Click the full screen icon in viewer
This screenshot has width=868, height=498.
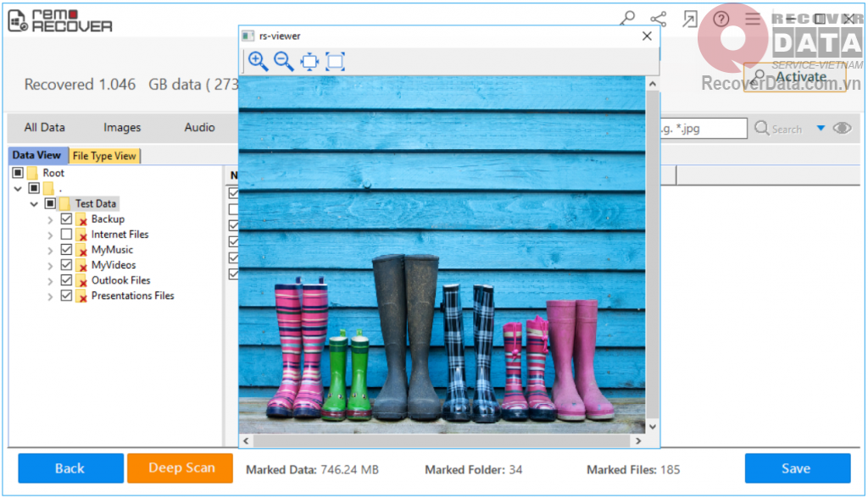(336, 61)
